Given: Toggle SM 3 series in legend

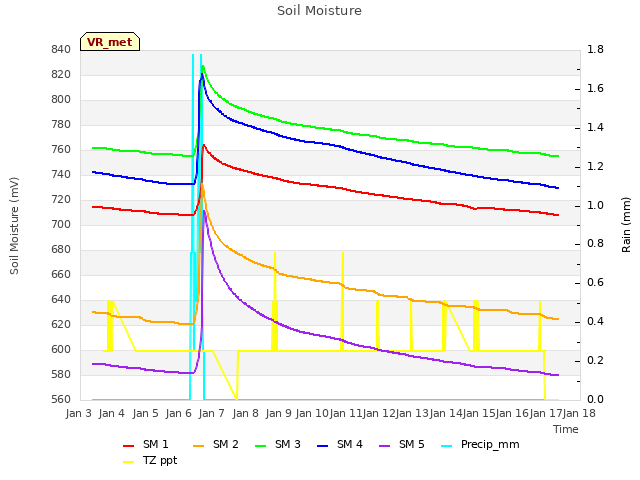Looking at the screenshot, I should (278, 444).
